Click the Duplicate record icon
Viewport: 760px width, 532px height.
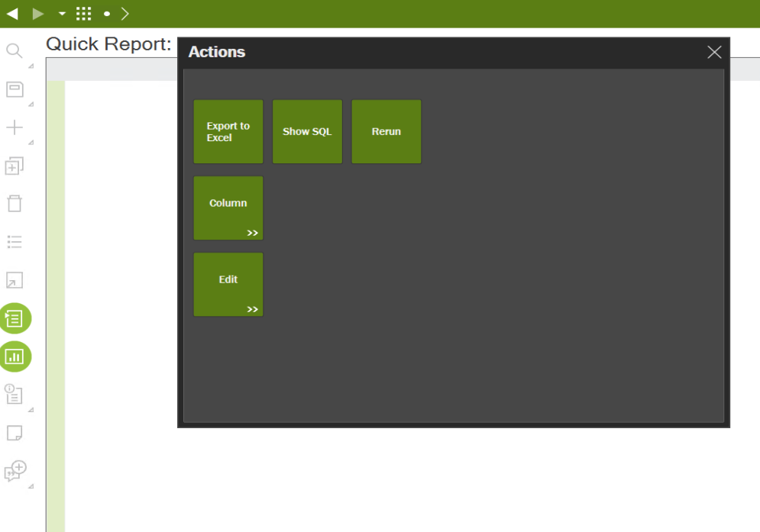pyautogui.click(x=15, y=166)
